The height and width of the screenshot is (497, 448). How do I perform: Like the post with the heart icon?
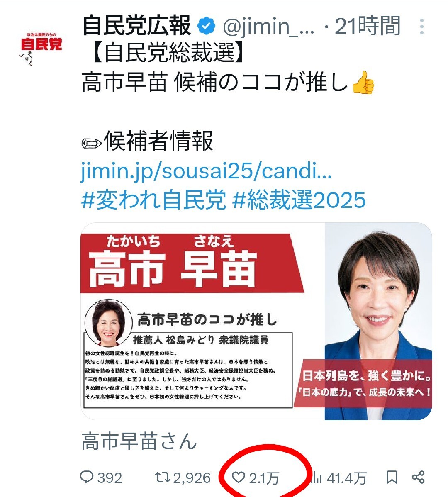[x=239, y=477]
